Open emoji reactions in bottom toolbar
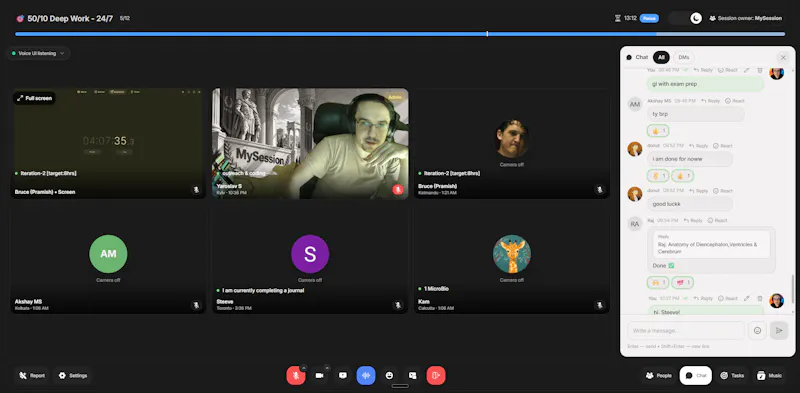The image size is (800, 393). point(389,376)
